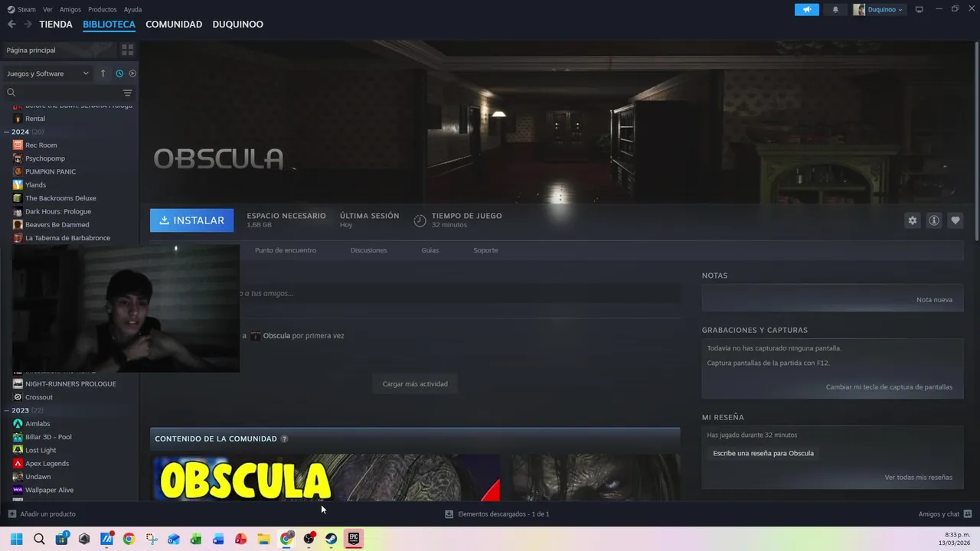This screenshot has height=551, width=980.
Task: Open the Amigos menu
Action: point(70,9)
